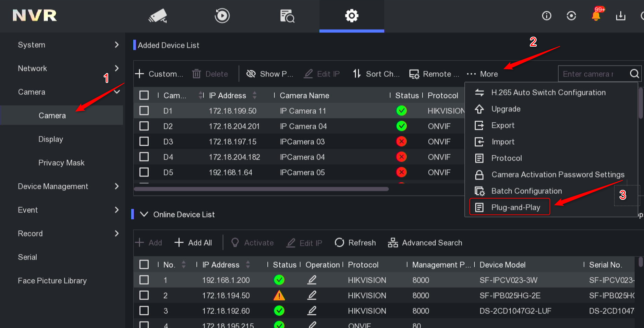This screenshot has width=644, height=328.
Task: Click the circular target icon in top bar
Action: [571, 16]
